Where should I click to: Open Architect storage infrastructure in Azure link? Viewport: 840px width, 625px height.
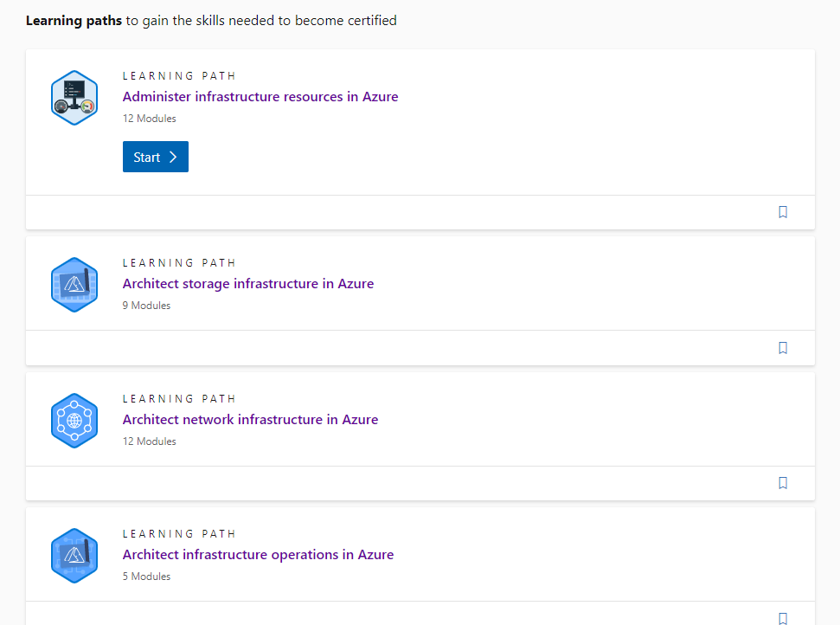click(248, 284)
